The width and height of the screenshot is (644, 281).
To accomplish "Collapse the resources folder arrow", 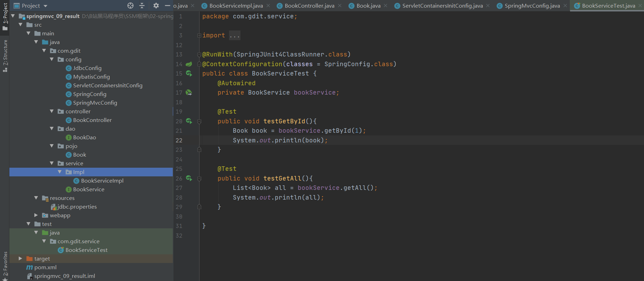I will pyautogui.click(x=36, y=198).
